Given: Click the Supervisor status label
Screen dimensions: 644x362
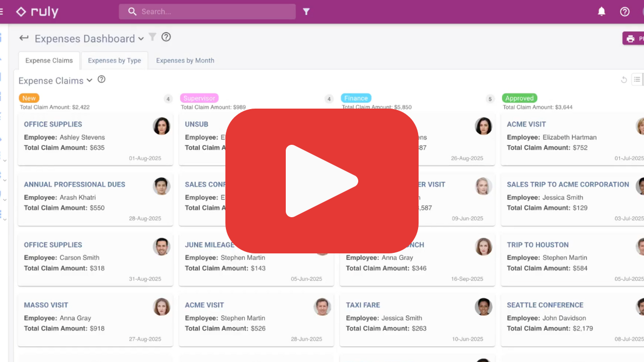Looking at the screenshot, I should [199, 98].
